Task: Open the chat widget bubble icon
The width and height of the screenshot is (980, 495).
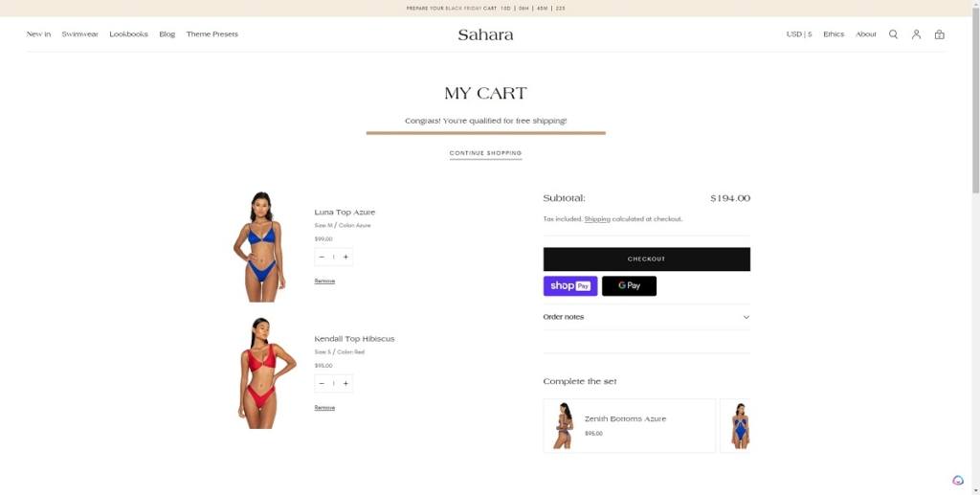Action: pyautogui.click(x=958, y=480)
